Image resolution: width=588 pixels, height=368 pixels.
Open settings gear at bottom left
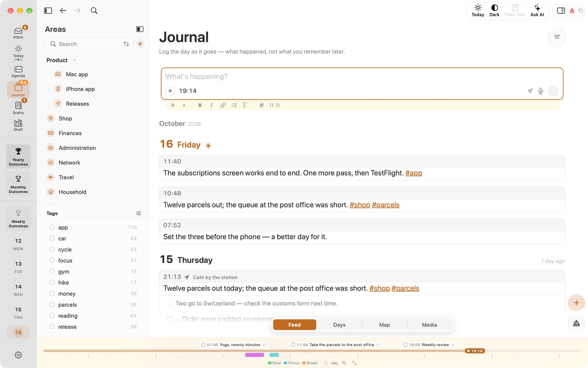pos(18,355)
